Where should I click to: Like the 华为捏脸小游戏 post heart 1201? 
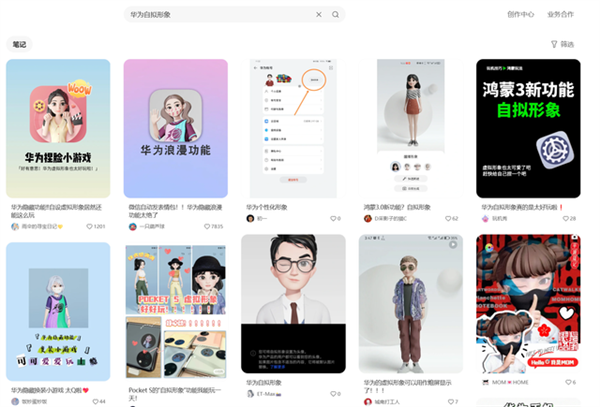[89, 226]
